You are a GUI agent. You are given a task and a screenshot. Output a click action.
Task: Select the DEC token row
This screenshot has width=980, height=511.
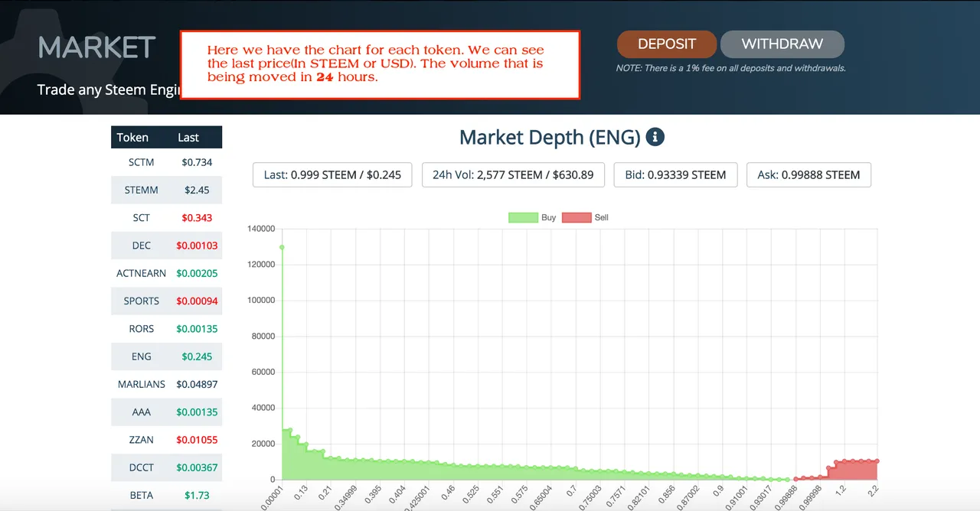[x=166, y=246]
